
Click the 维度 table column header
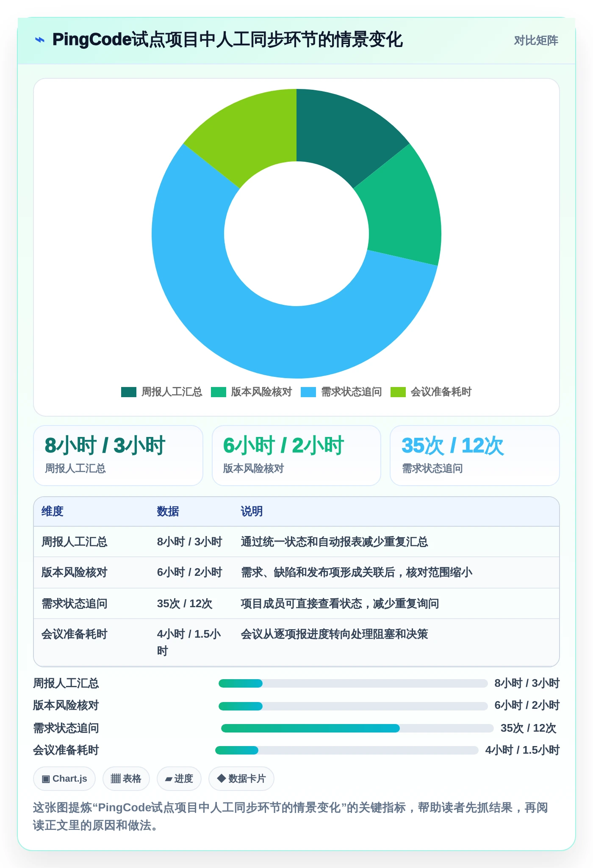click(x=53, y=511)
